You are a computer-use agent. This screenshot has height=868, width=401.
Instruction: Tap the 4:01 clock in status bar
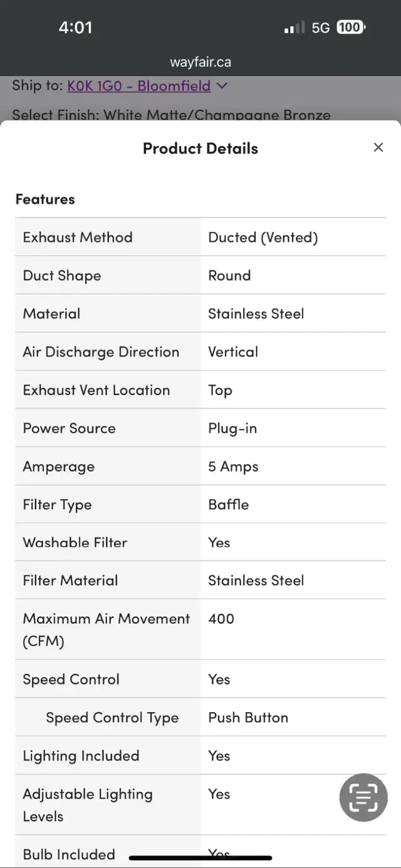tap(75, 28)
